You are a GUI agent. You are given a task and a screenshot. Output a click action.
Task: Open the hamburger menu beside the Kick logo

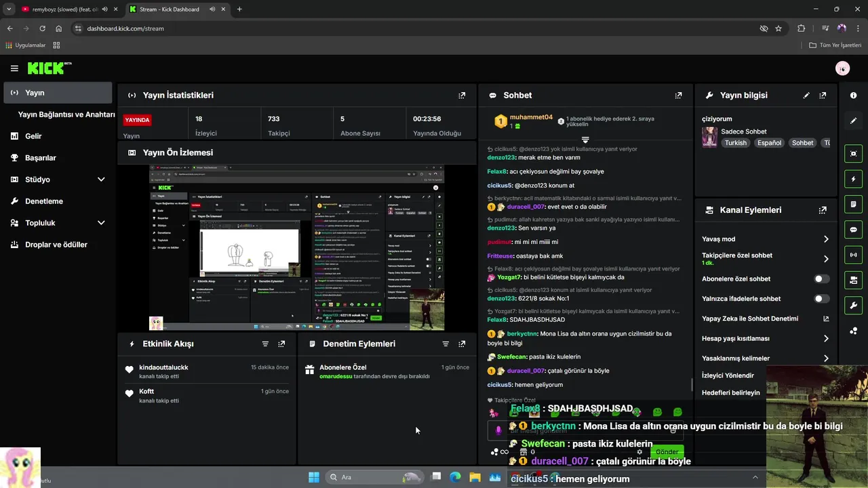[x=14, y=68]
